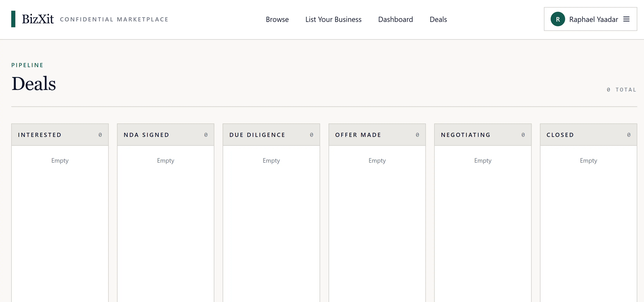The width and height of the screenshot is (644, 302).
Task: Click the Confidential Marketplace tagline
Action: [x=114, y=19]
